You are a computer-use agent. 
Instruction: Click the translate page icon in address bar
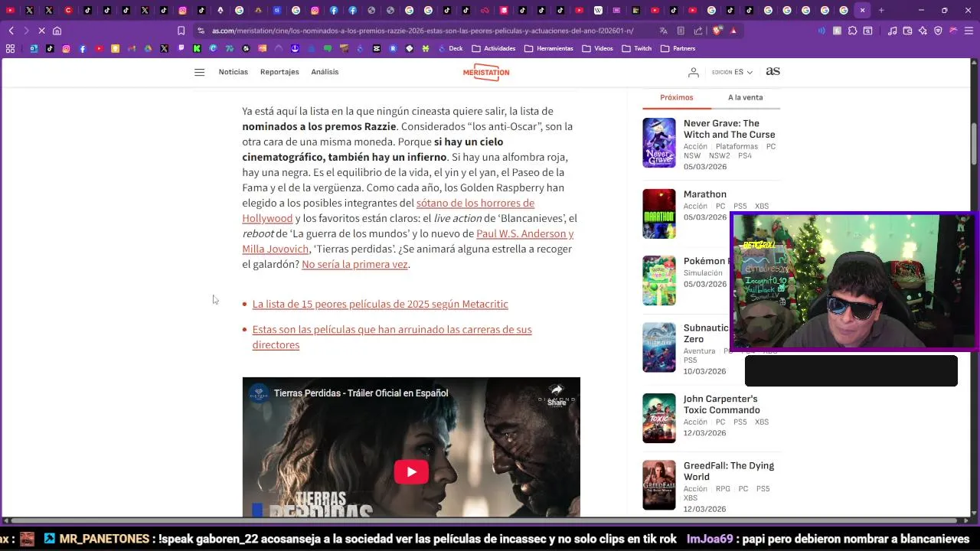pos(663,31)
